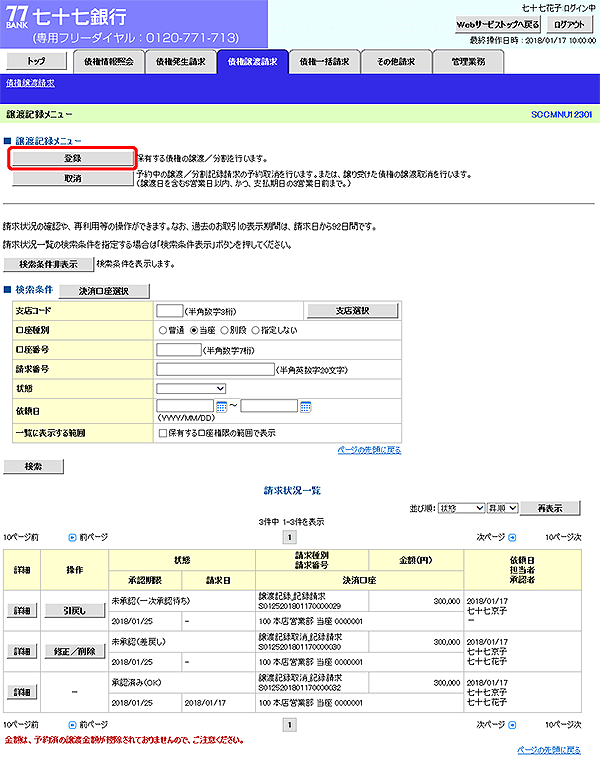Click status text 未承認(差戻し)

pyautogui.click(x=139, y=642)
